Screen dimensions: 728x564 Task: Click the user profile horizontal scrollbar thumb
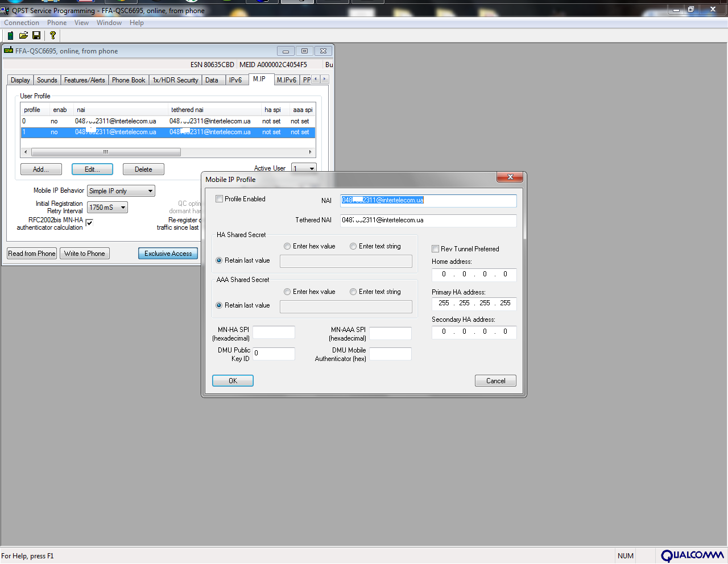coord(106,152)
